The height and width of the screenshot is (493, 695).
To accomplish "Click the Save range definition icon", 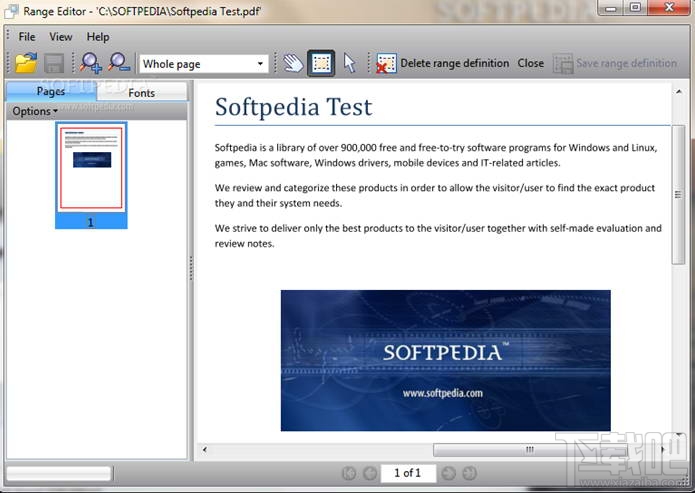I will pyautogui.click(x=563, y=64).
